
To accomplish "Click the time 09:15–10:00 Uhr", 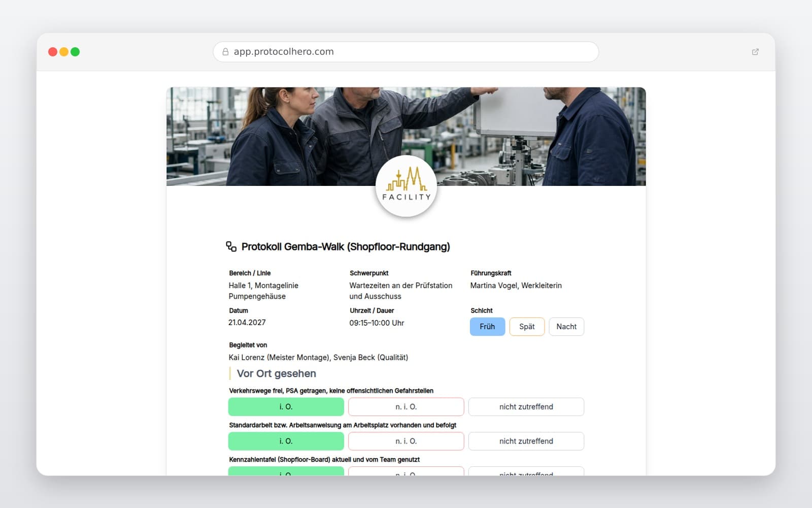I will coord(377,323).
